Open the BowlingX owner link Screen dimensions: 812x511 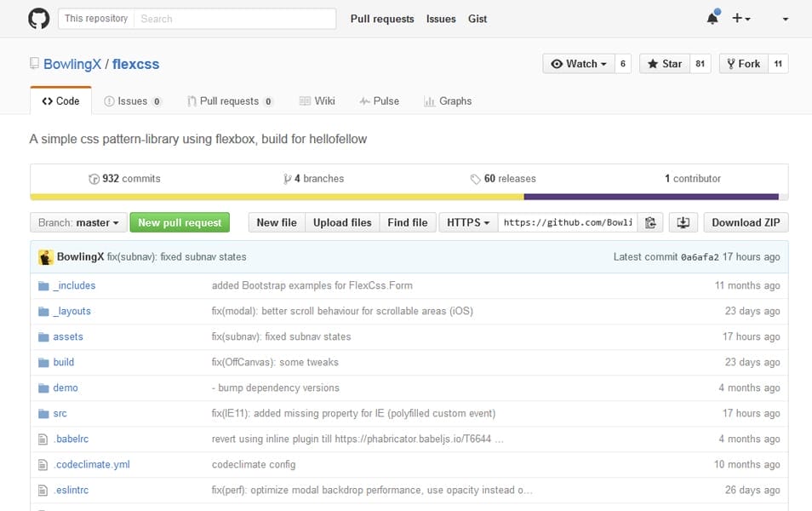coord(72,64)
